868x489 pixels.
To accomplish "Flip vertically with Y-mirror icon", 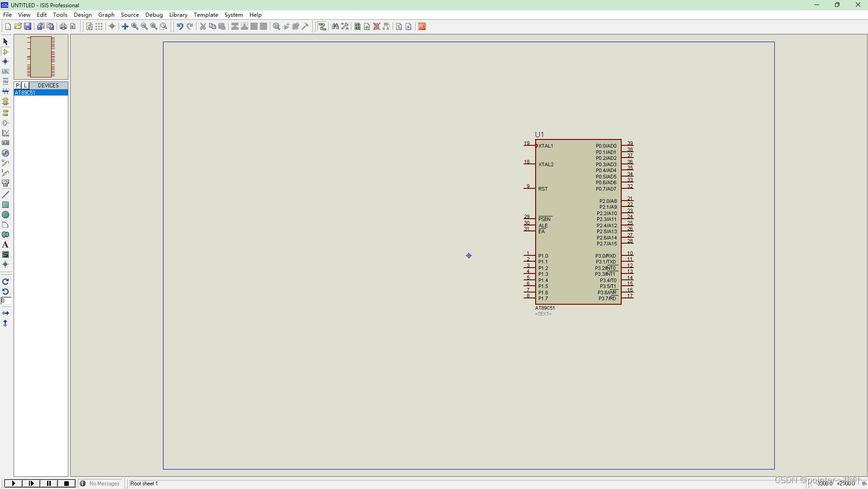I will (x=5, y=323).
